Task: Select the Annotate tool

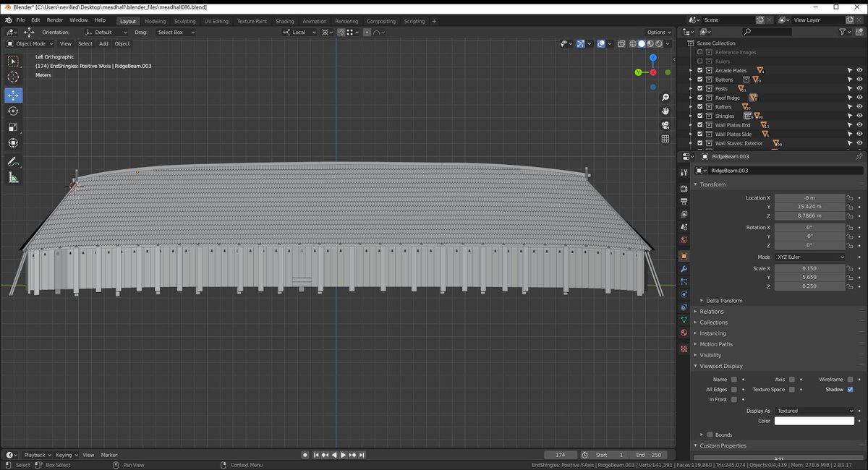Action: [x=13, y=161]
